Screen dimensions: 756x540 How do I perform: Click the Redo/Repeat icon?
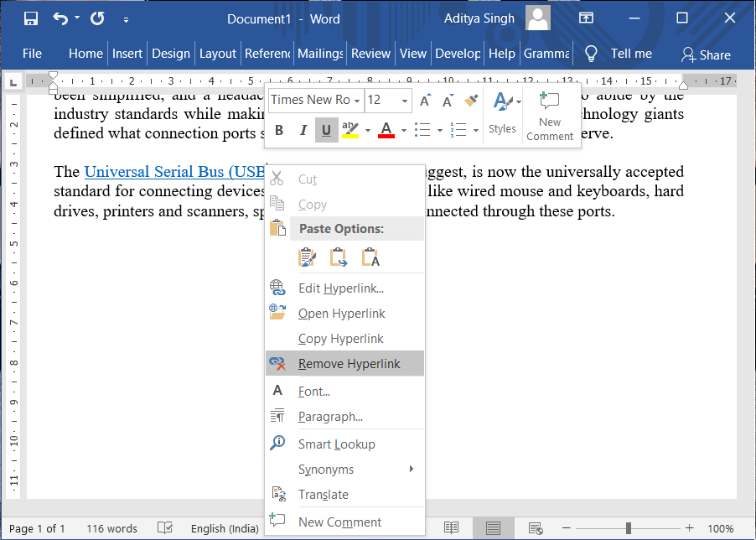pos(97,18)
